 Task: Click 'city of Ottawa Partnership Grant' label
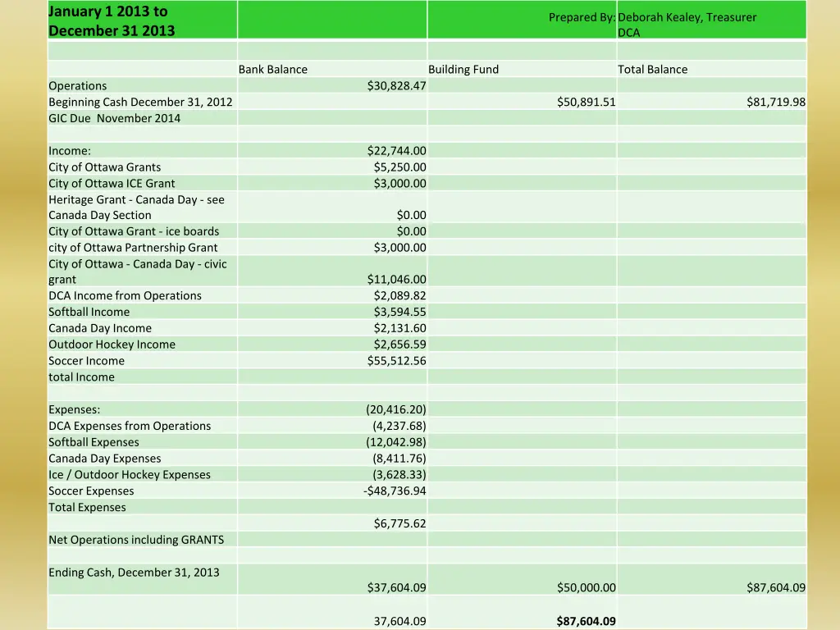tap(133, 248)
